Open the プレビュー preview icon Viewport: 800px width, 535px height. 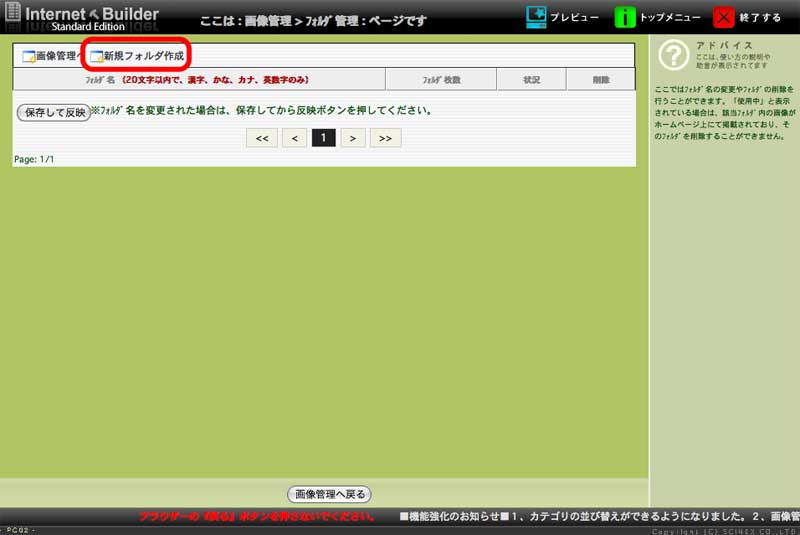coord(537,18)
